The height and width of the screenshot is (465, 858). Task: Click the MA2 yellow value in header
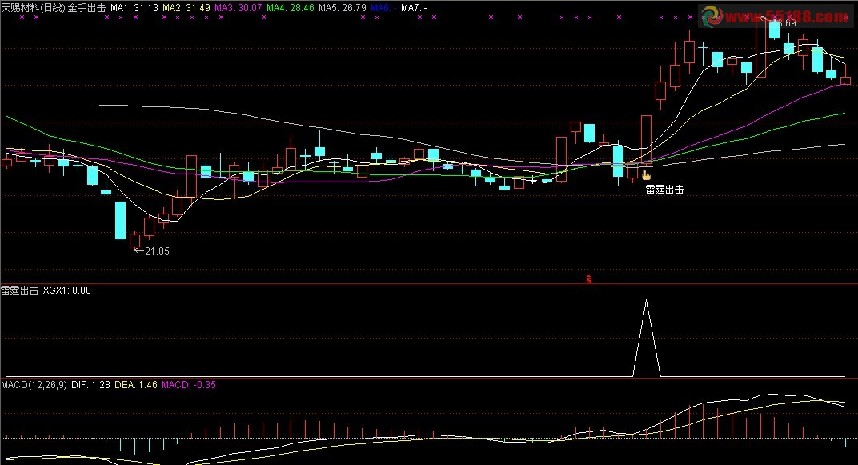coord(187,8)
